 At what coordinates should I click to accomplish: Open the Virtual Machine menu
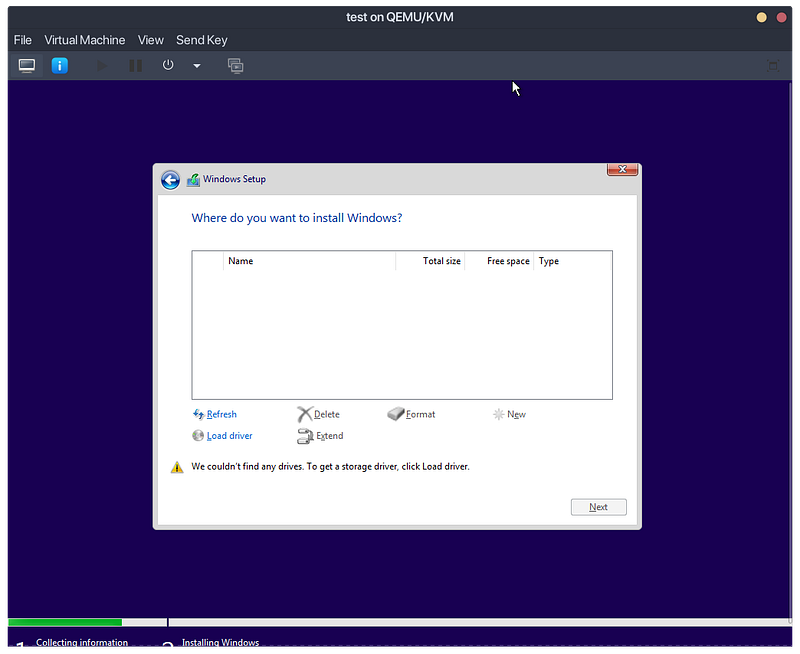coord(85,40)
